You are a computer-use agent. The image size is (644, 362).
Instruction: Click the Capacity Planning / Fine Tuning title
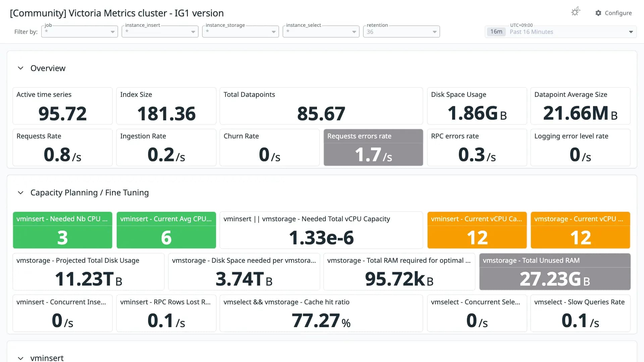pos(90,193)
